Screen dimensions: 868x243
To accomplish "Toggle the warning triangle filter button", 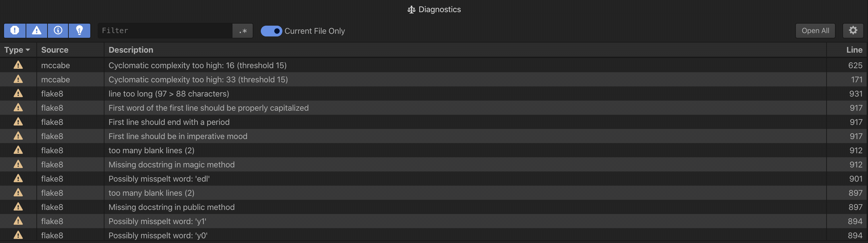I will (x=36, y=31).
